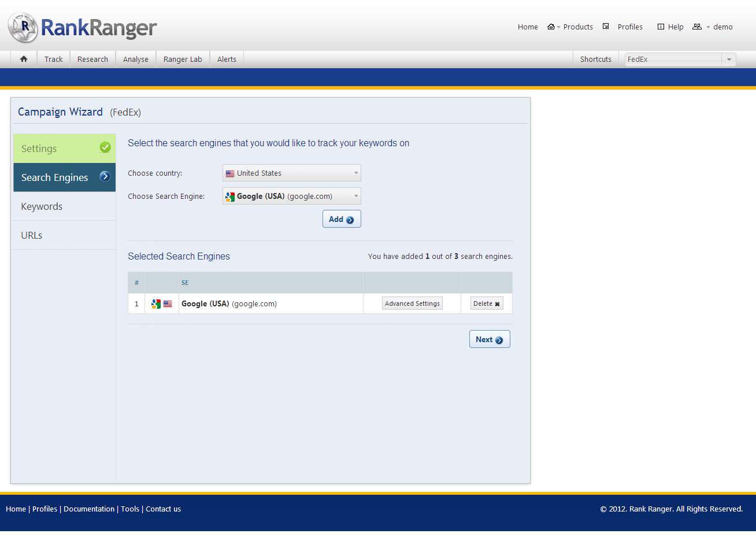This screenshot has height=541, width=756.
Task: Open the Documentation footer link
Action: tap(89, 509)
